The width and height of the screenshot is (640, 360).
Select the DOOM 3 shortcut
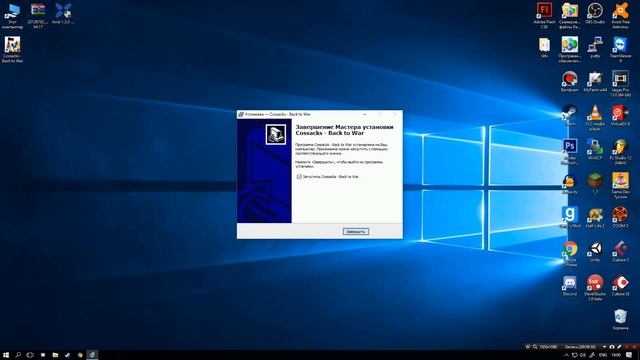620,217
